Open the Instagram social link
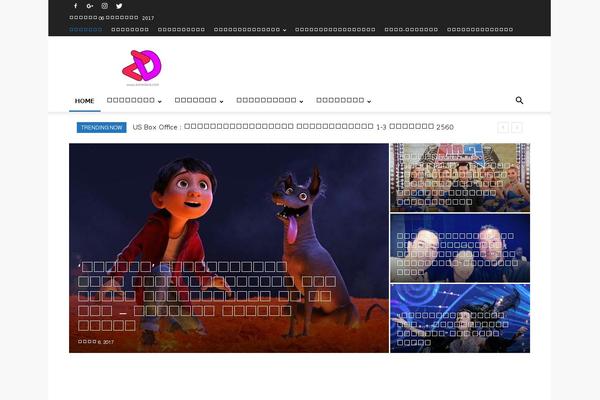 [104, 6]
